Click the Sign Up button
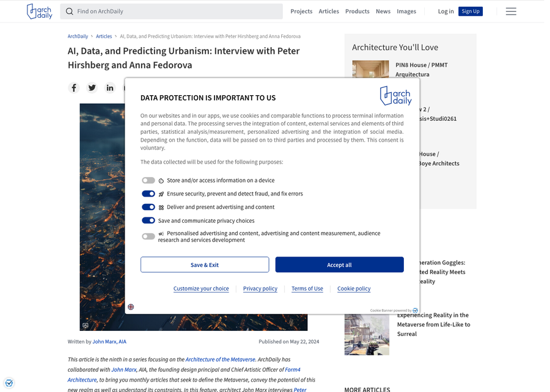 [471, 11]
